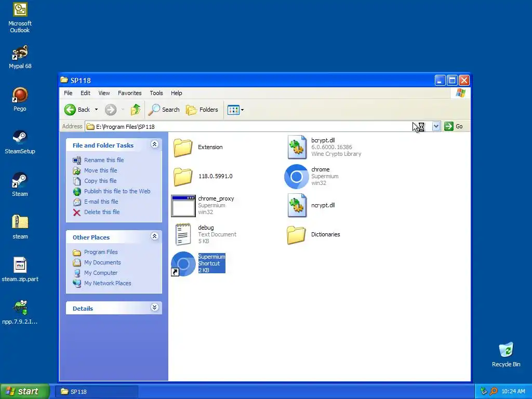Toggle the Folders pane
This screenshot has height=399, width=532.
202,110
